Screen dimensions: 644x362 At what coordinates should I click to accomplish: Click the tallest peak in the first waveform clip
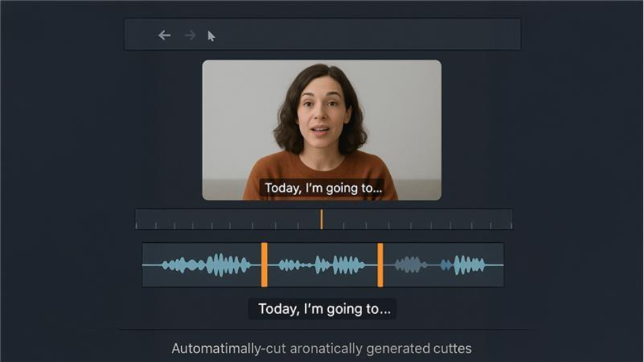[219, 265]
